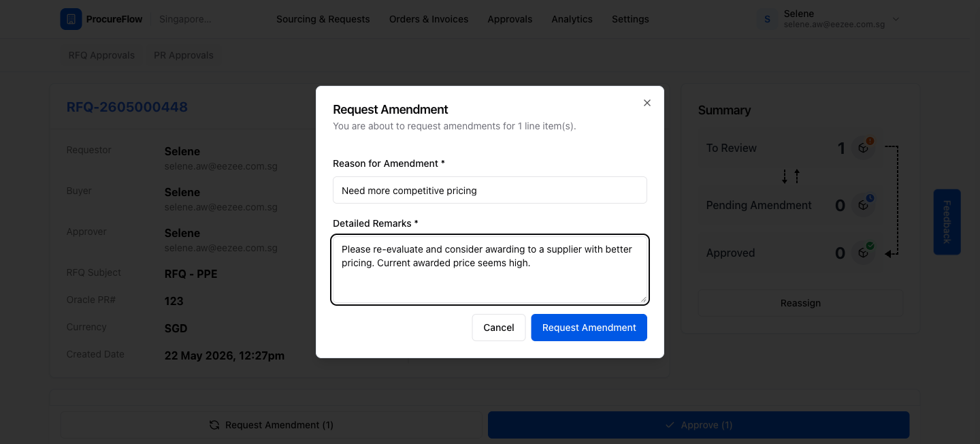The image size is (980, 444).
Task: Click the SGD currency value
Action: [x=176, y=328]
